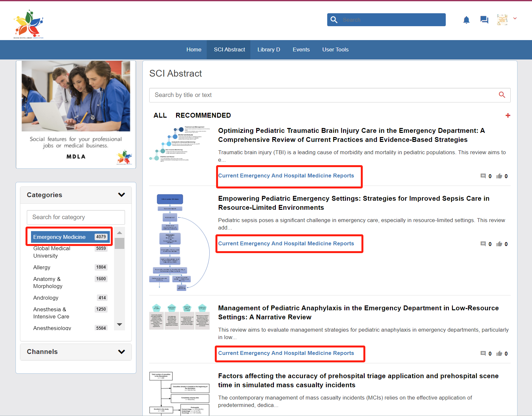Click the MDLA logo in header

tap(28, 24)
